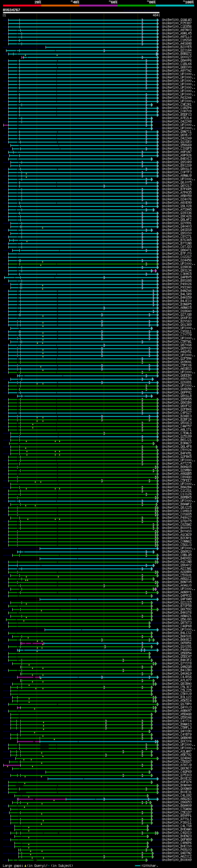Click the UniRef100_P38011 label

176,822
